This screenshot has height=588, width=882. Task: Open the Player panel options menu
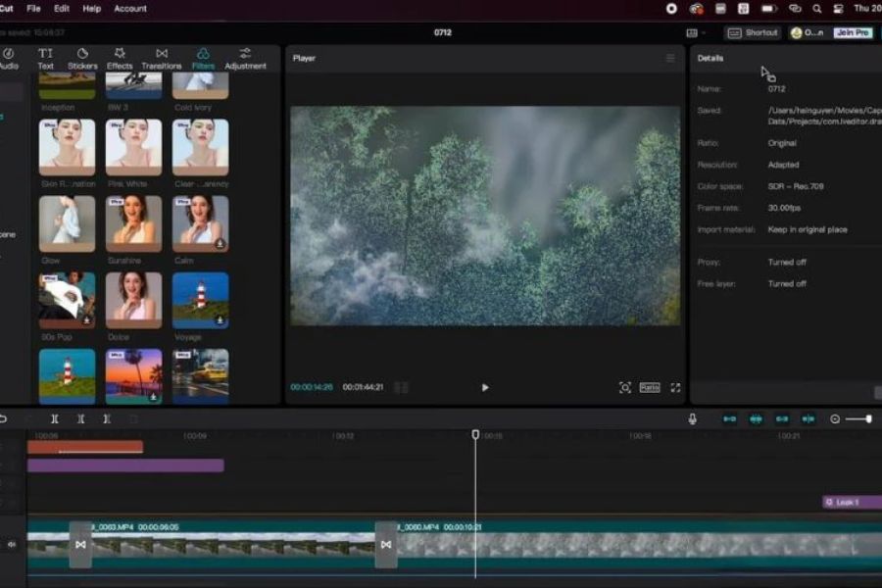670,58
